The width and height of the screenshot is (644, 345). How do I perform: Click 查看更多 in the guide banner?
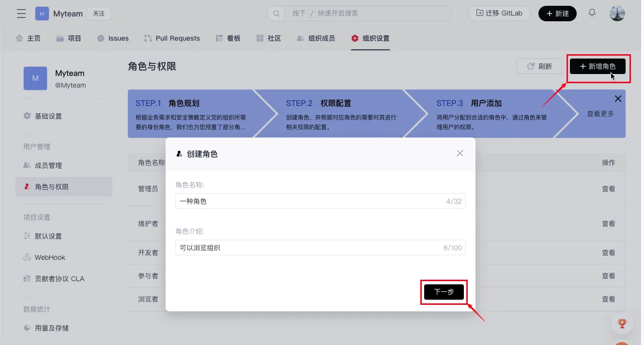coord(600,114)
